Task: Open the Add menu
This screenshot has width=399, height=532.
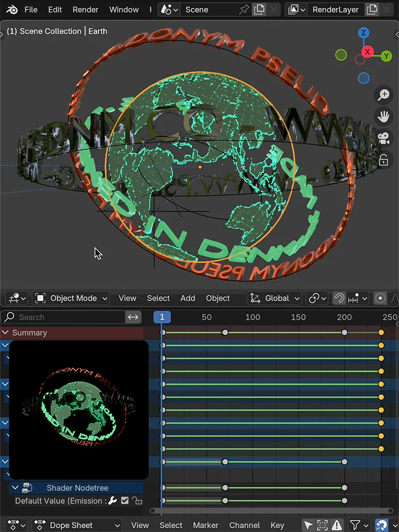Action: (x=188, y=298)
